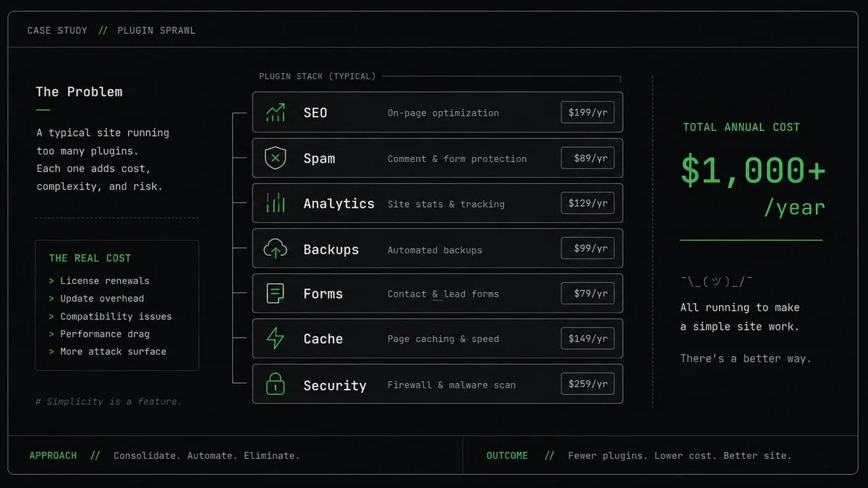Select the More attack surface item
Screen dimensions: 868x488
pos(108,351)
